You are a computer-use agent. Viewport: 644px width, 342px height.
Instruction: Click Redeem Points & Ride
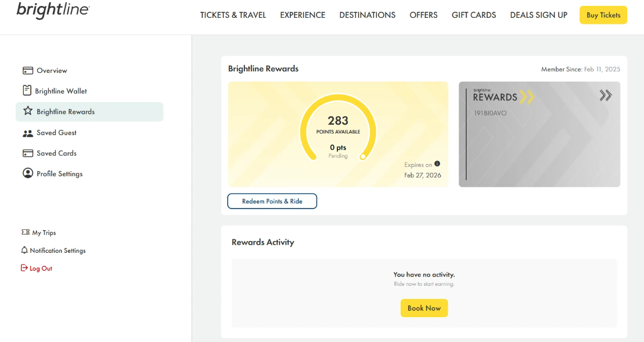pyautogui.click(x=272, y=200)
